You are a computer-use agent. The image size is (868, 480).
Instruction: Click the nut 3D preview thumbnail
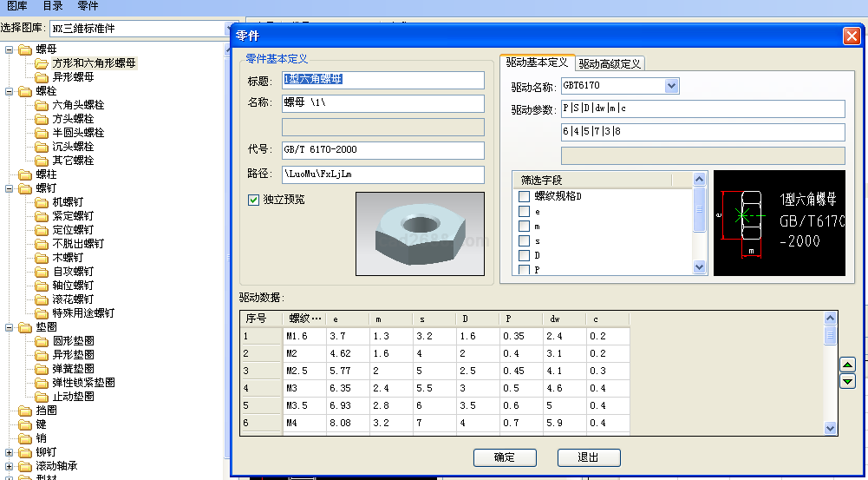(421, 233)
